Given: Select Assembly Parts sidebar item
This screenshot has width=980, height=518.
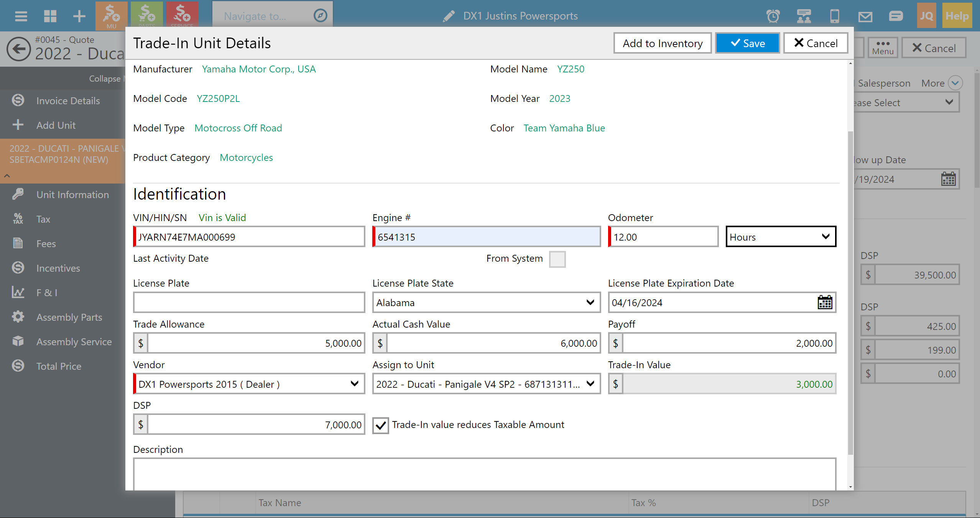Looking at the screenshot, I should click(69, 317).
